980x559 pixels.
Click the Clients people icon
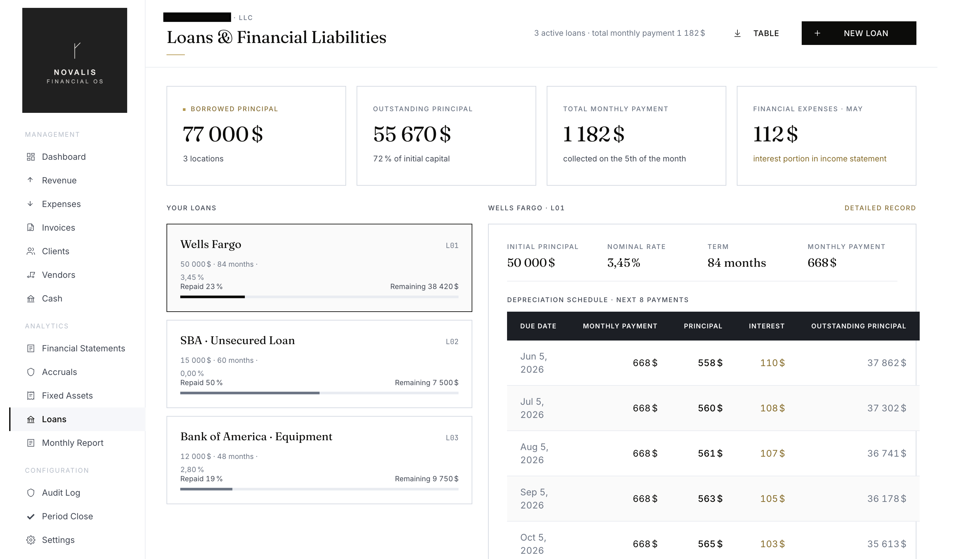point(31,251)
